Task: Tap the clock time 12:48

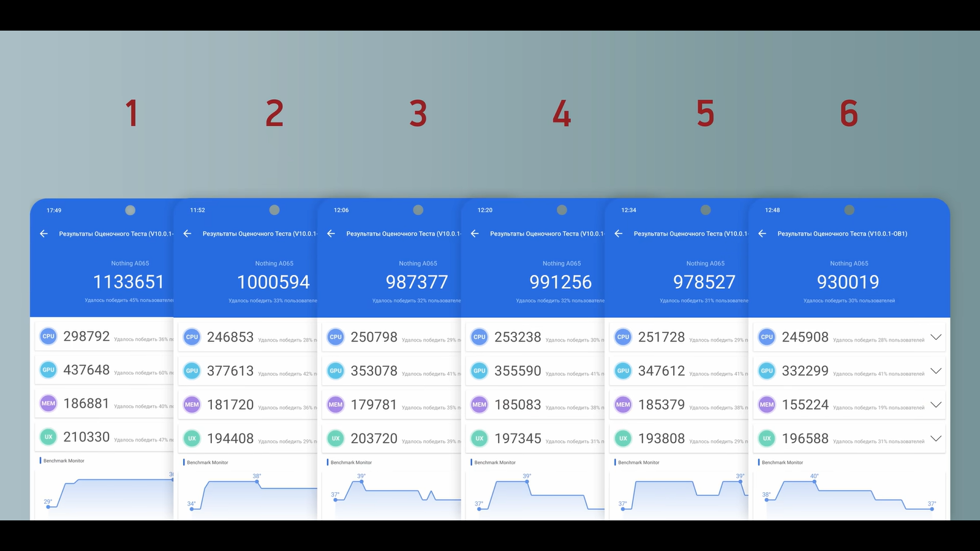Action: coord(772,210)
